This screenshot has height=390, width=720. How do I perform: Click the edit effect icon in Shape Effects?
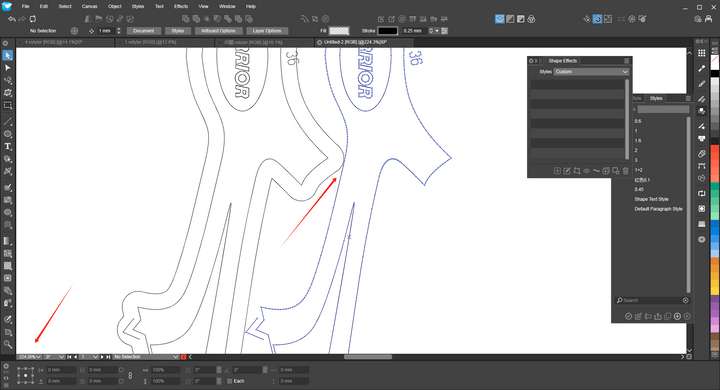coord(567,171)
